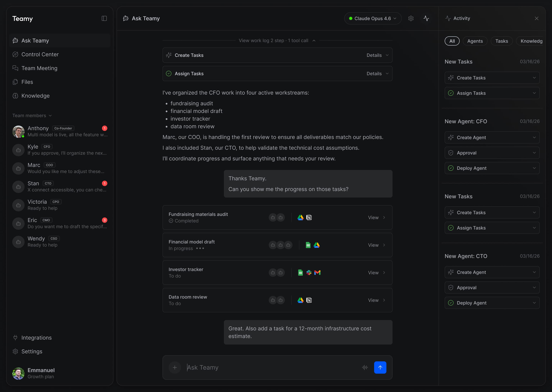This screenshot has height=392, width=552.
Task: Click the plus attachment icon
Action: pos(175,367)
